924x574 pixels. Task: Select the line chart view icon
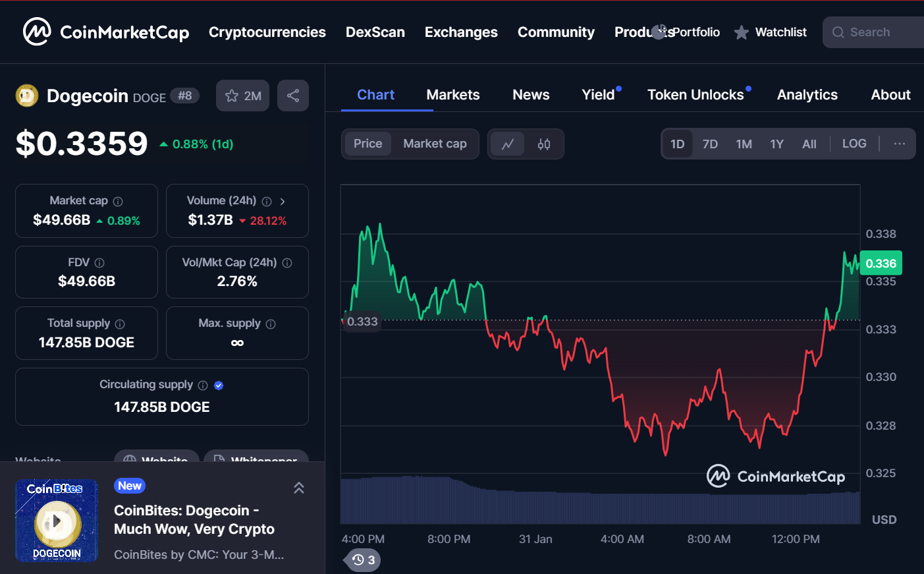(508, 144)
